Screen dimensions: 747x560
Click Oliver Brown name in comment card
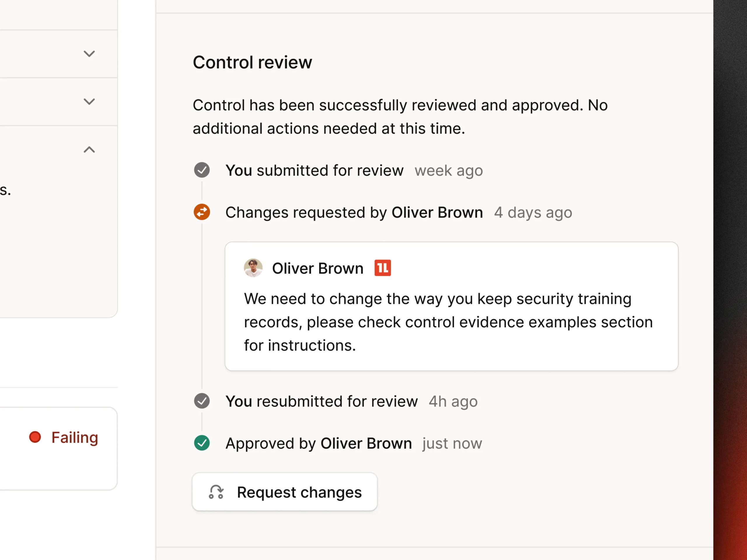(318, 268)
